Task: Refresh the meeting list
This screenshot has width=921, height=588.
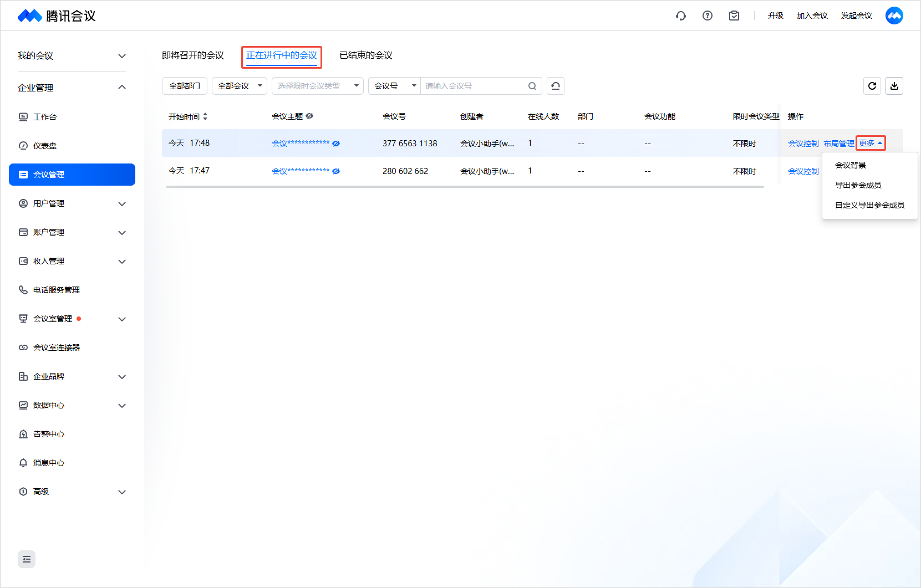Action: [x=872, y=86]
